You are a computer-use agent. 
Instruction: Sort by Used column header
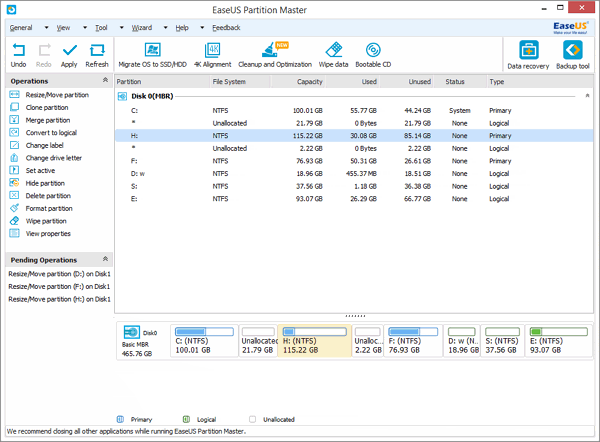(352, 82)
